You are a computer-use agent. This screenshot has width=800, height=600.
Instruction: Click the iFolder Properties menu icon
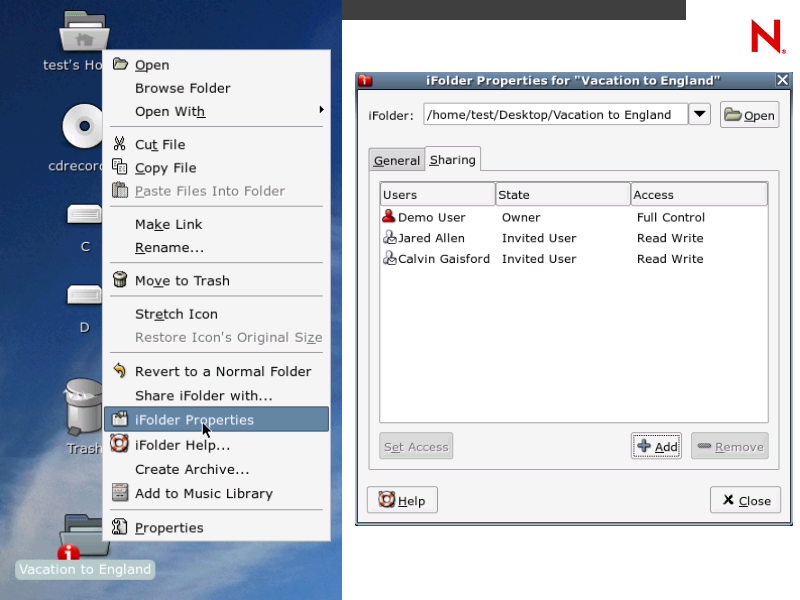click(120, 419)
